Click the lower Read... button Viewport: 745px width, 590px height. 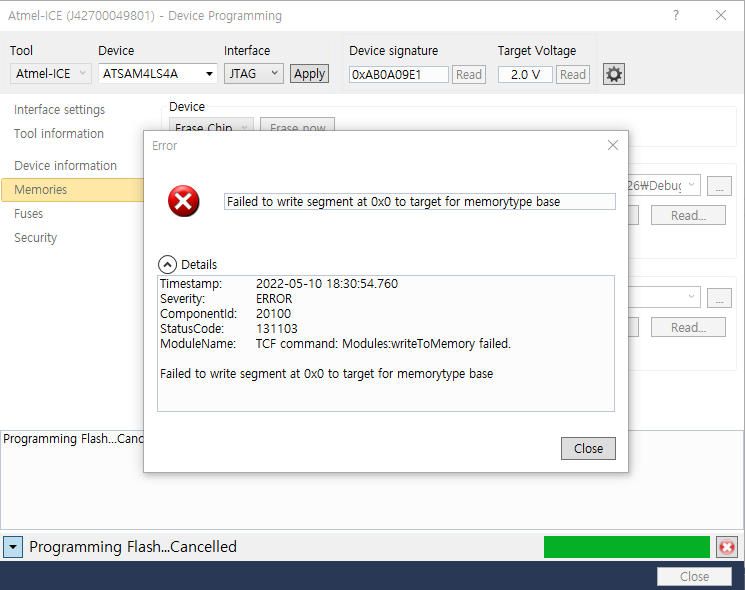(x=688, y=327)
